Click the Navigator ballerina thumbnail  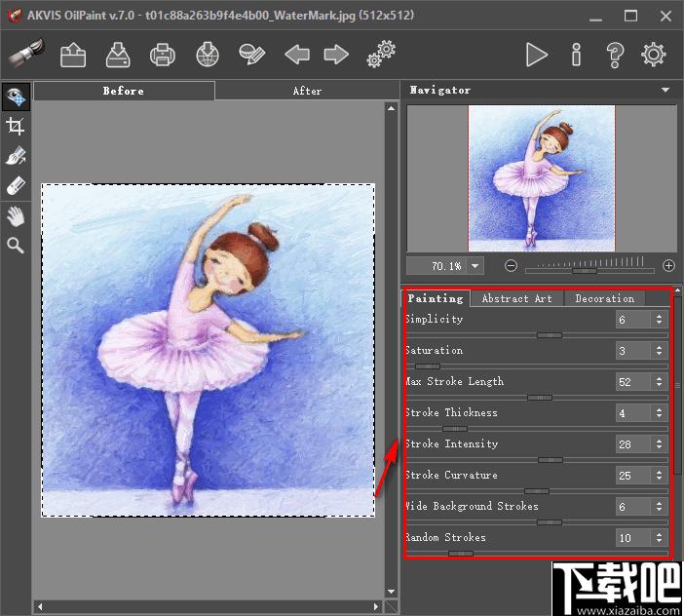tap(542, 178)
